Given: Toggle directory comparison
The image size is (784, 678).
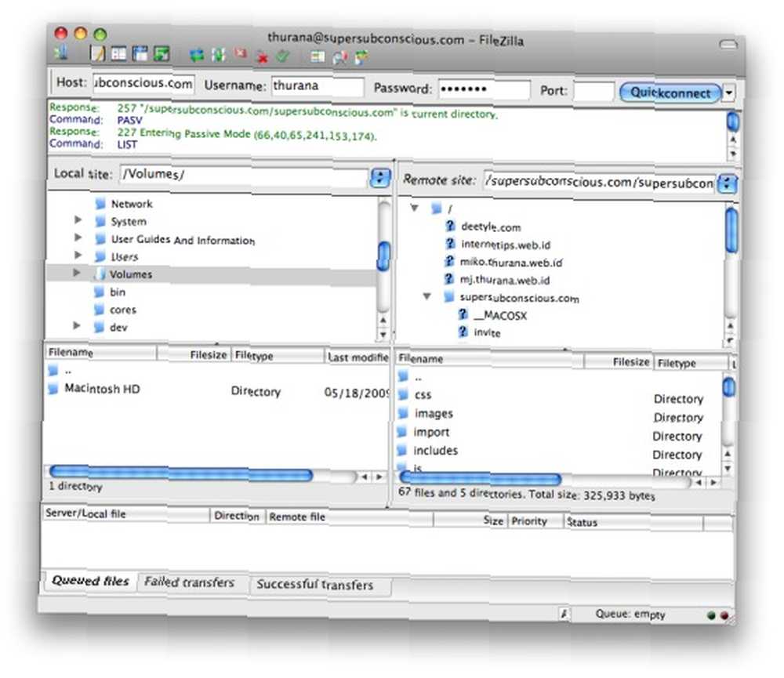Looking at the screenshot, I should click(x=340, y=57).
